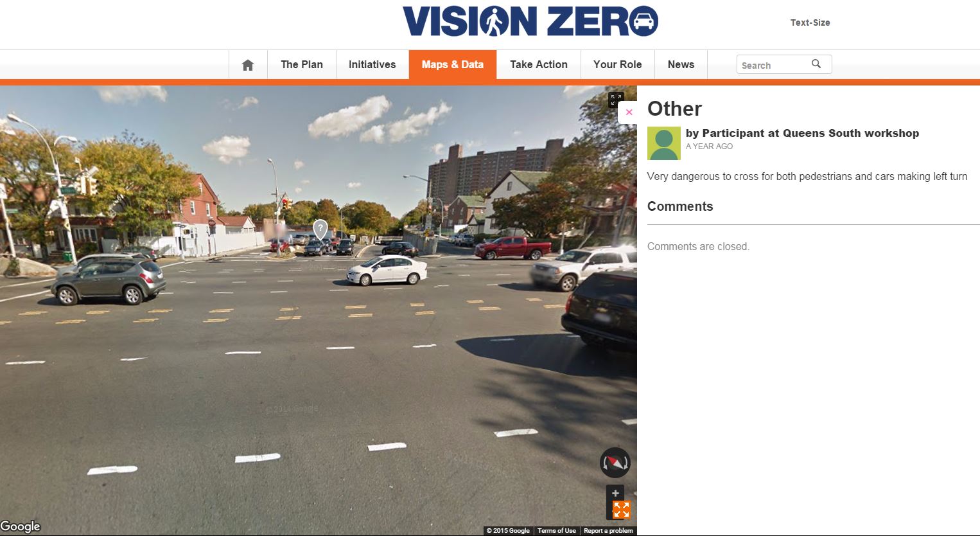Open The Plan menu item

point(302,64)
